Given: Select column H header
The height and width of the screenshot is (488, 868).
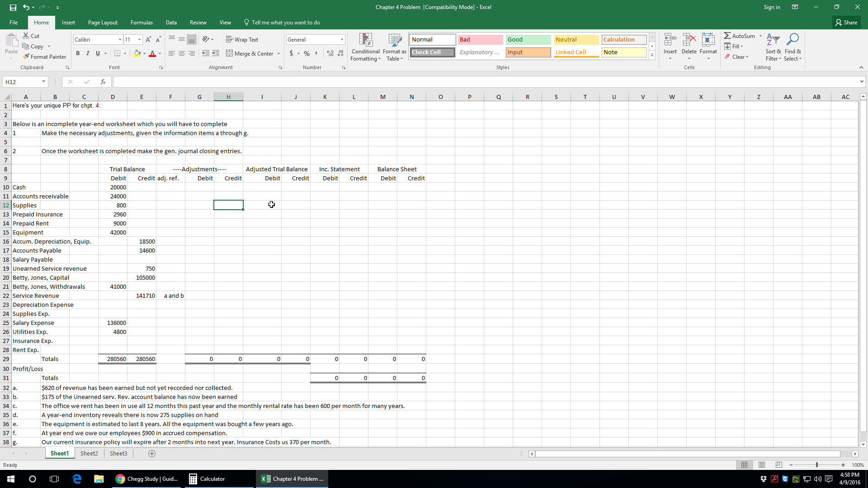Looking at the screenshot, I should tap(228, 97).
